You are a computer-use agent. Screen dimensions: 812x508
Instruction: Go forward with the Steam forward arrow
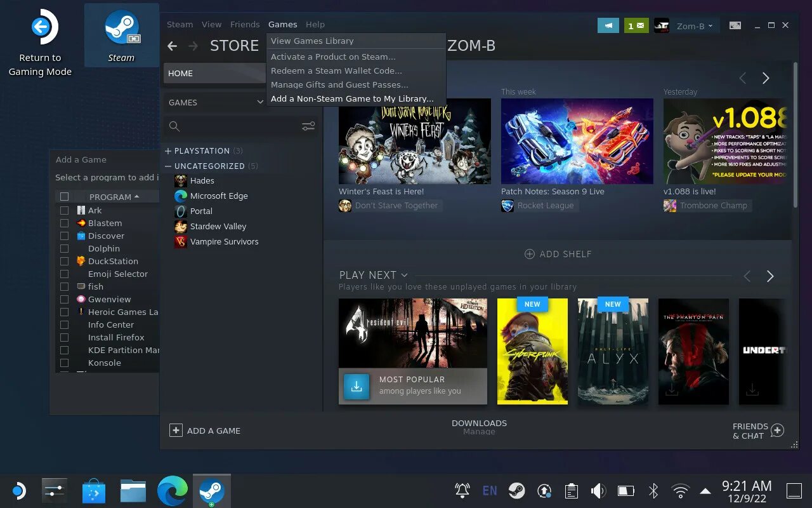coord(193,46)
